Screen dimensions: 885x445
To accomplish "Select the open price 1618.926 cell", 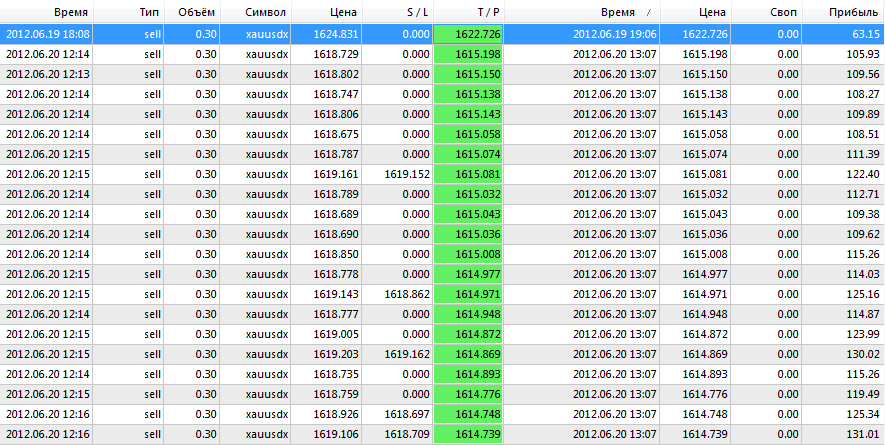I will point(327,414).
